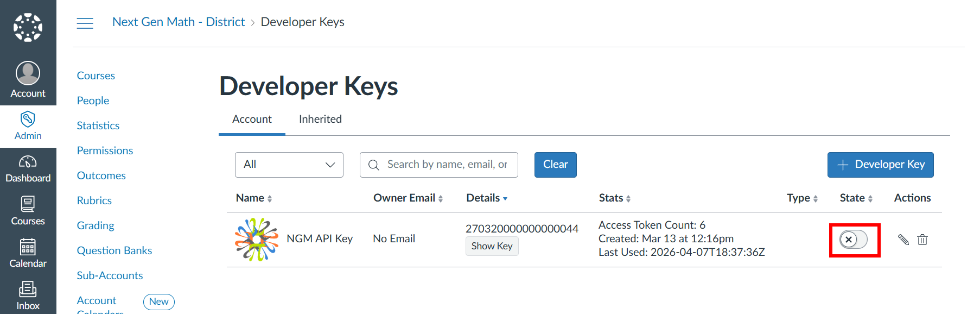Click the Show Key button
The image size is (980, 314).
492,246
